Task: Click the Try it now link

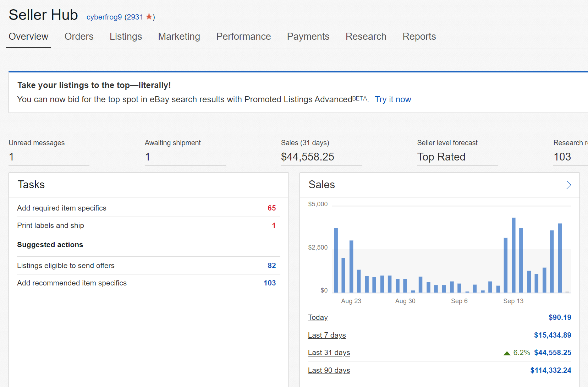Action: point(393,99)
